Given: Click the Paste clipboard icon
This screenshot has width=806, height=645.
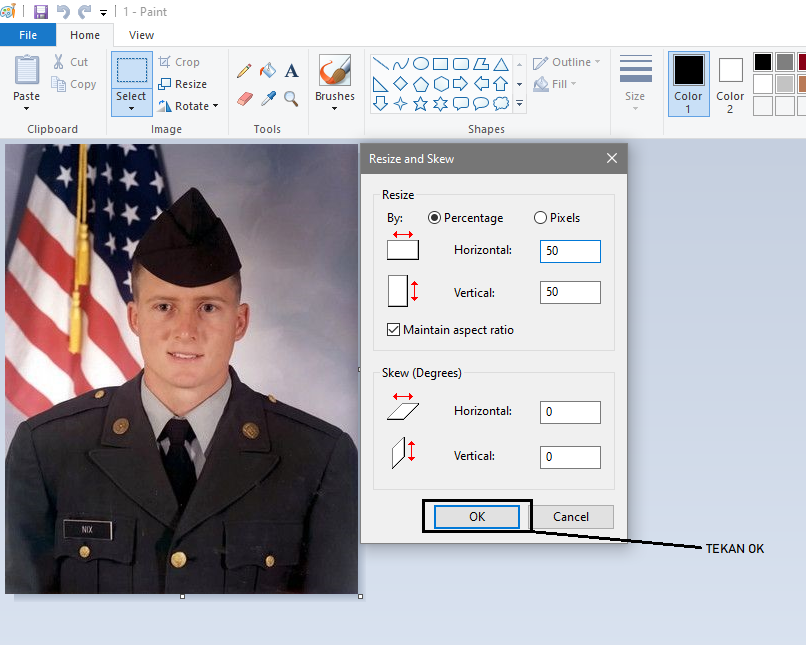Looking at the screenshot, I should point(27,69).
